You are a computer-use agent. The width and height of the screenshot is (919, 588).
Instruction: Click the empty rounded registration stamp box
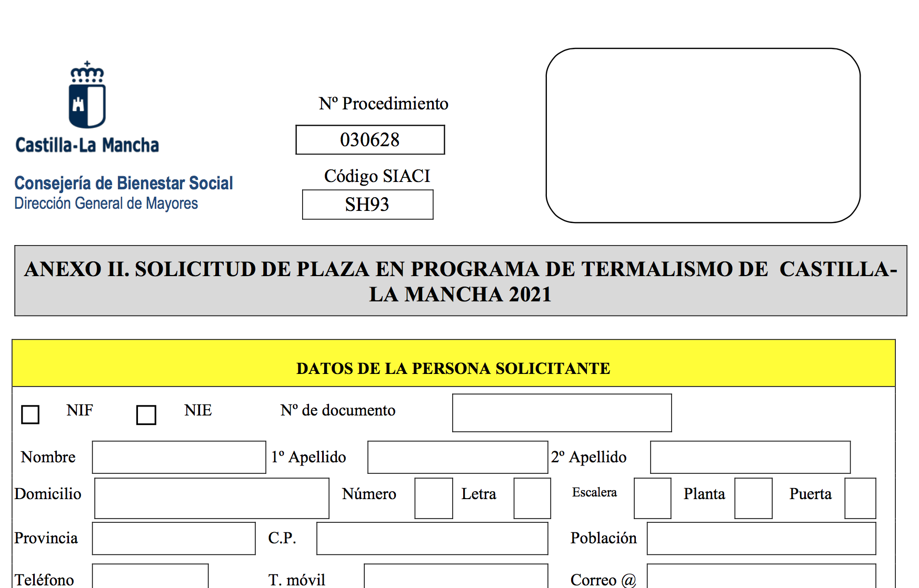click(703, 135)
